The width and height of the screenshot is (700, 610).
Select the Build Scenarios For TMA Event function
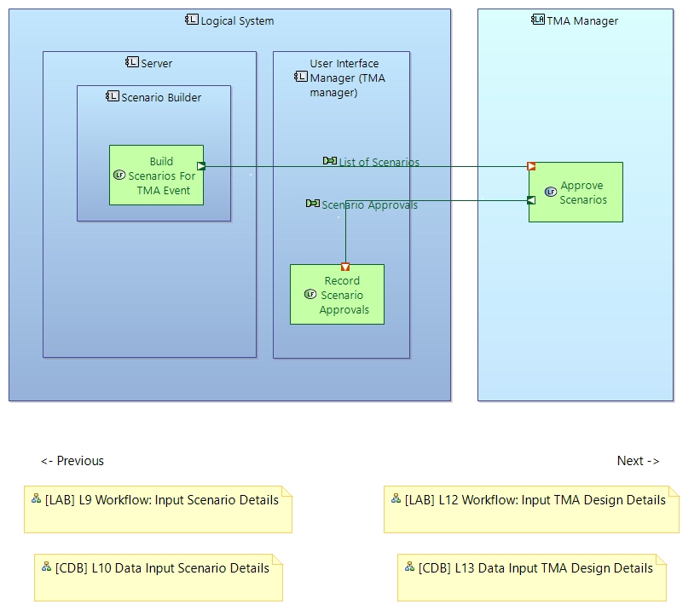coord(156,176)
